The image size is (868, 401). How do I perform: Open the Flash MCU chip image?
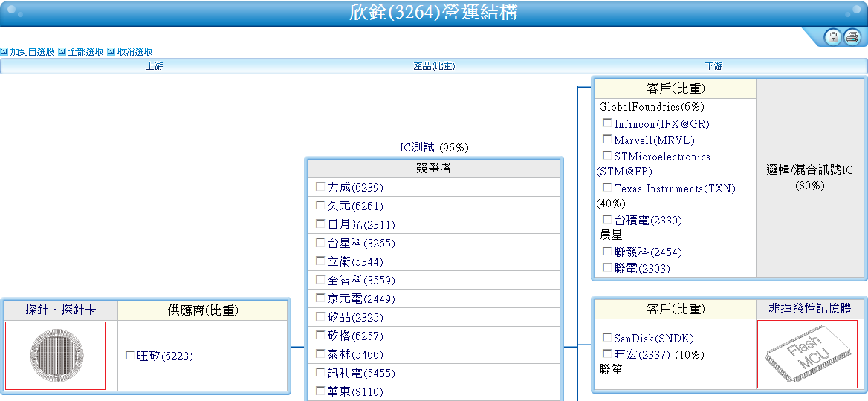807,354
